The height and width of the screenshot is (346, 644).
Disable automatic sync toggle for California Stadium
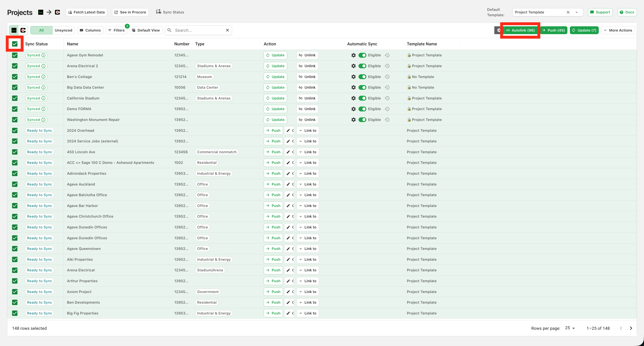(362, 98)
